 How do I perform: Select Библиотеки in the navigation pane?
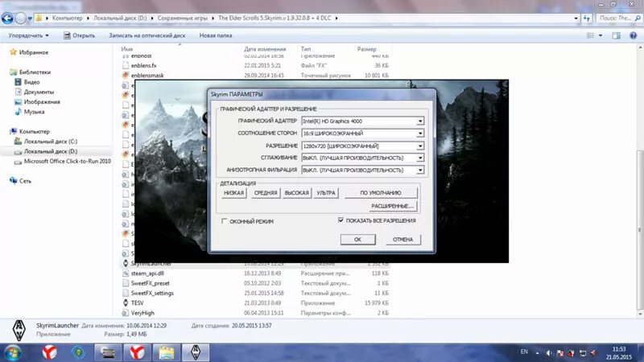pos(35,72)
